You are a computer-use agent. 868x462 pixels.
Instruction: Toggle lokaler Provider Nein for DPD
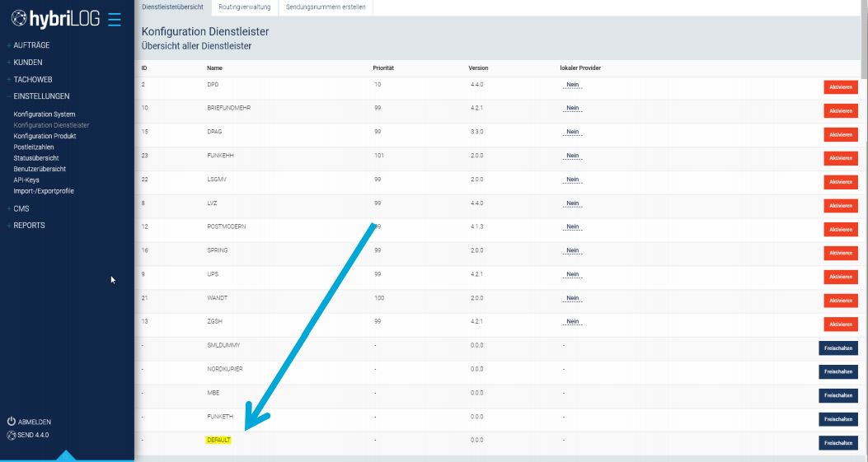click(x=572, y=85)
